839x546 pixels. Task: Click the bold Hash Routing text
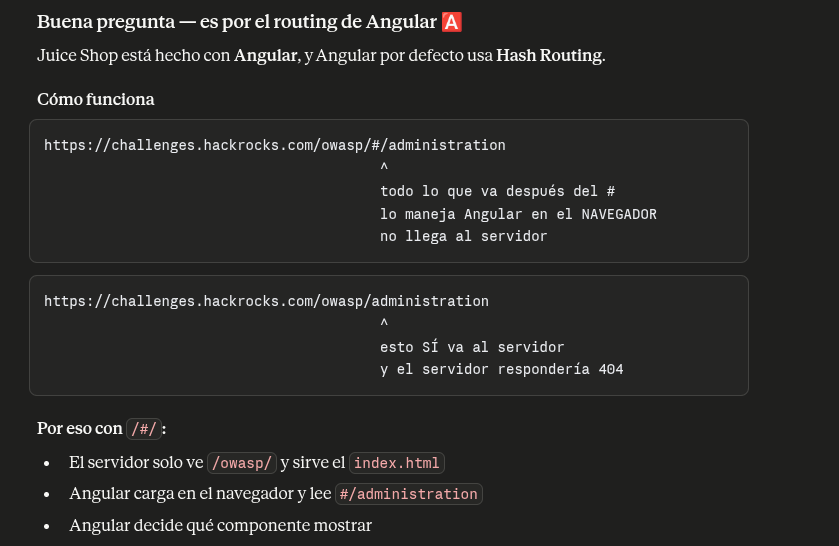549,56
